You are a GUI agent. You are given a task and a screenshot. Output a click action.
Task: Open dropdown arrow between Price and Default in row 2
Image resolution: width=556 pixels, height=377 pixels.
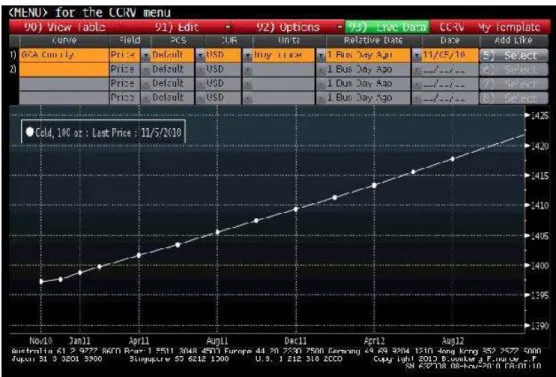tap(146, 70)
